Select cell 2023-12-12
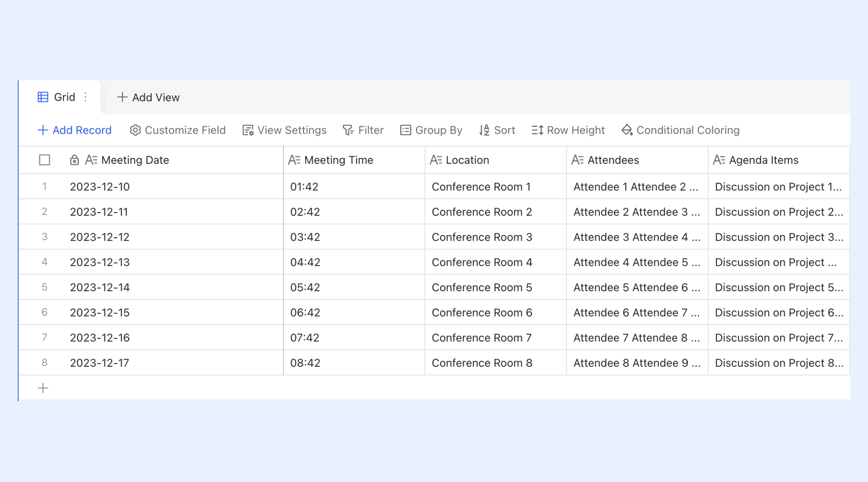 click(x=173, y=237)
